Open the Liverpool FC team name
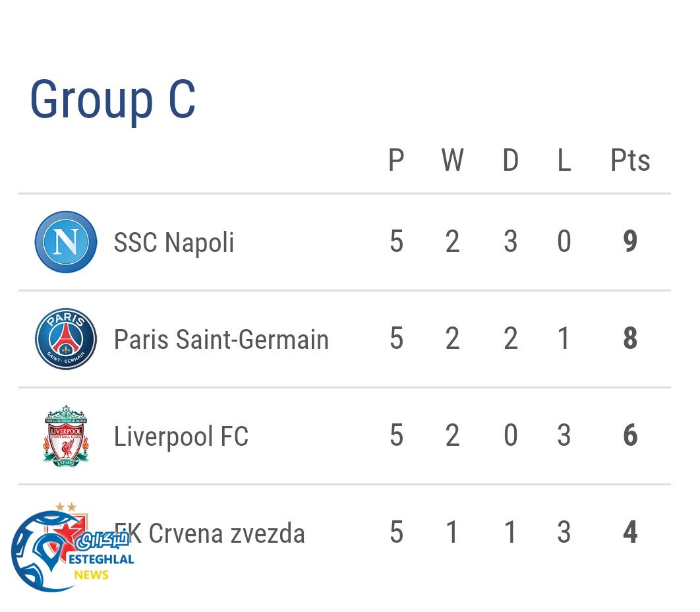 181,437
